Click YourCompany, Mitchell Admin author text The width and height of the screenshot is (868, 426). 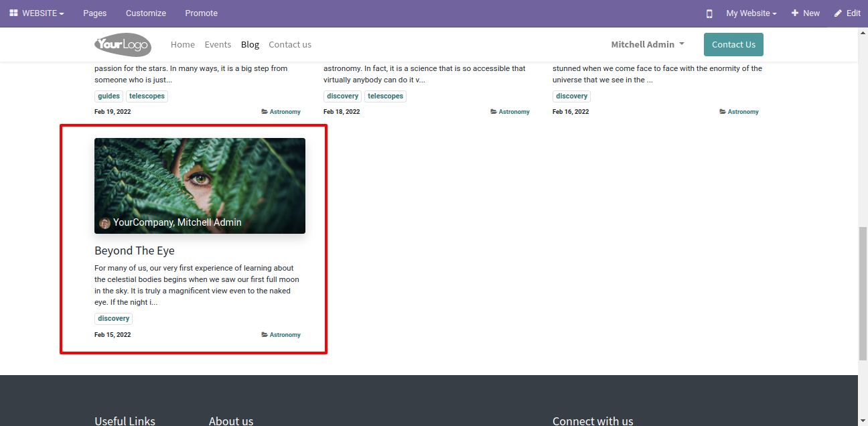(x=177, y=222)
